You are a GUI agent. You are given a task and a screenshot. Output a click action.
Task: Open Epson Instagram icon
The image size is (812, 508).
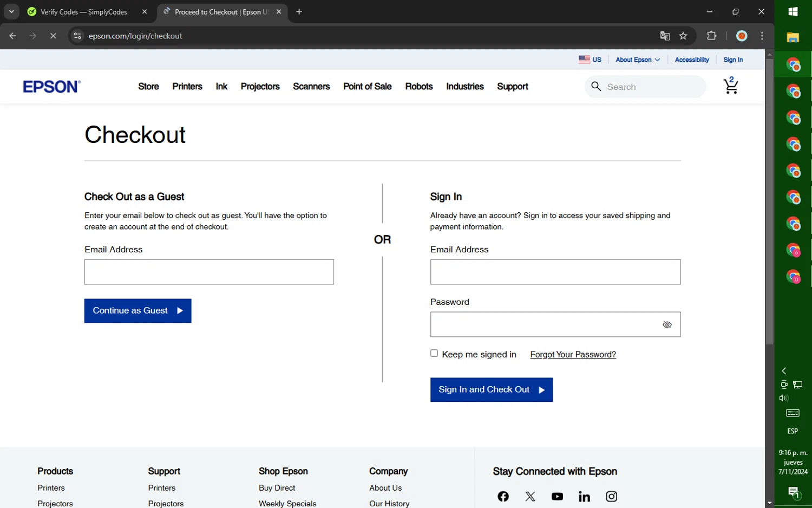pos(611,496)
